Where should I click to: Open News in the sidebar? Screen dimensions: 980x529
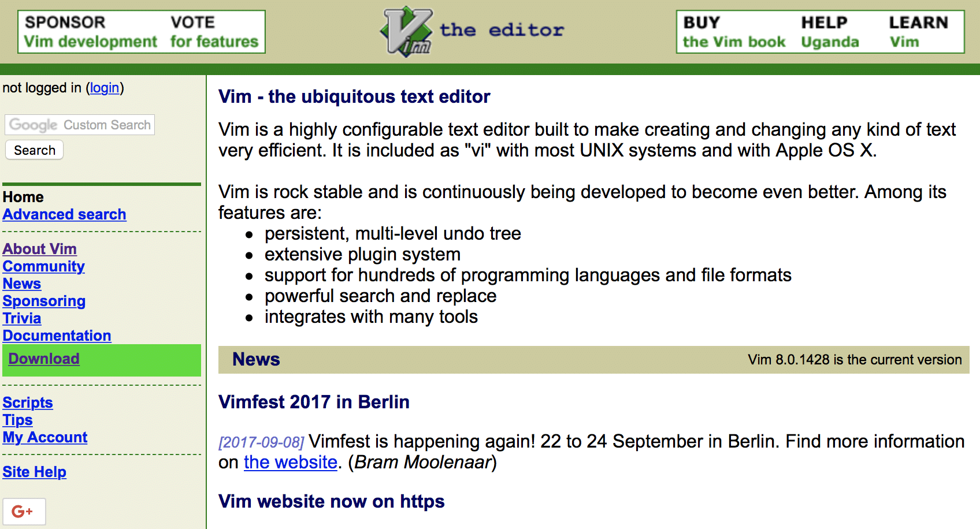click(22, 284)
